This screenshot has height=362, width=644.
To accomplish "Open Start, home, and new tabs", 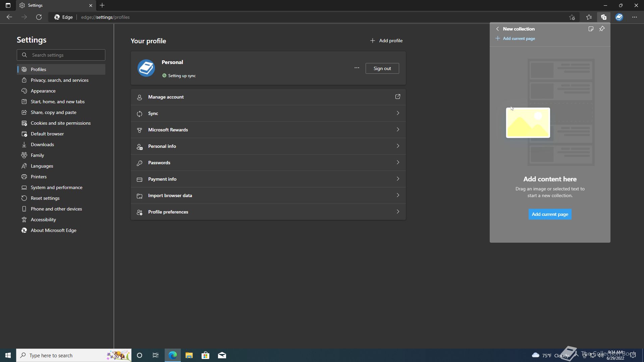I will (61, 102).
